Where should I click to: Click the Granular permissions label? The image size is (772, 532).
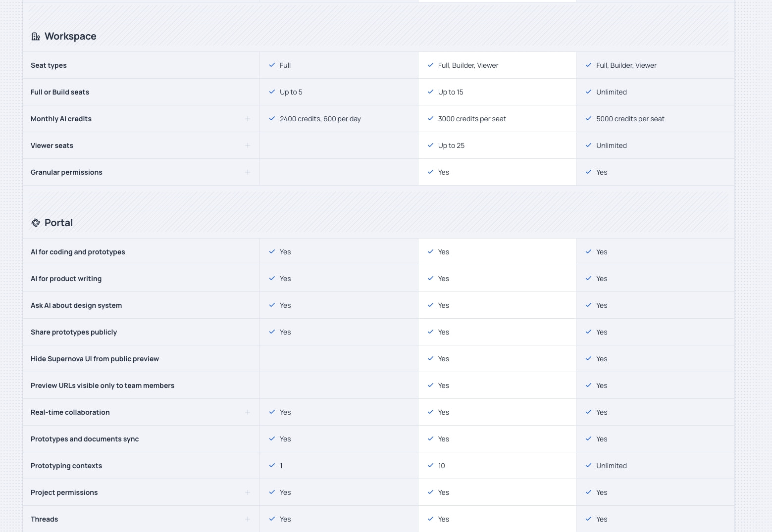pos(66,172)
